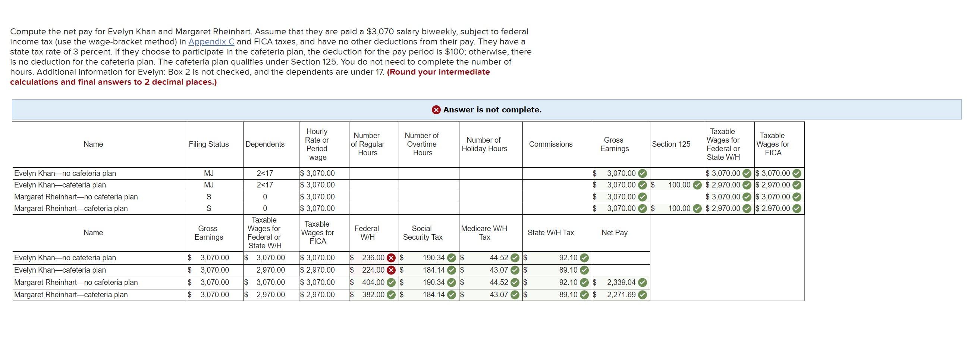Click check beside Margaret no cafeteria Gross Earnings top table

pyautogui.click(x=642, y=197)
